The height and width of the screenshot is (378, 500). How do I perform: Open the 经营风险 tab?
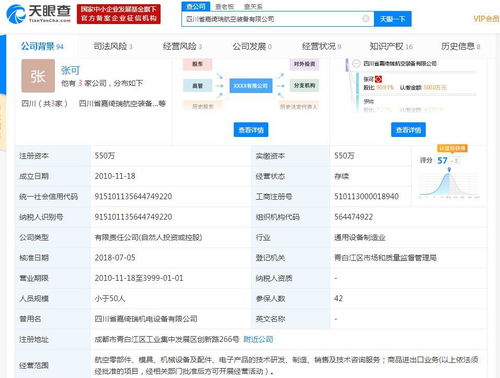pyautogui.click(x=182, y=46)
